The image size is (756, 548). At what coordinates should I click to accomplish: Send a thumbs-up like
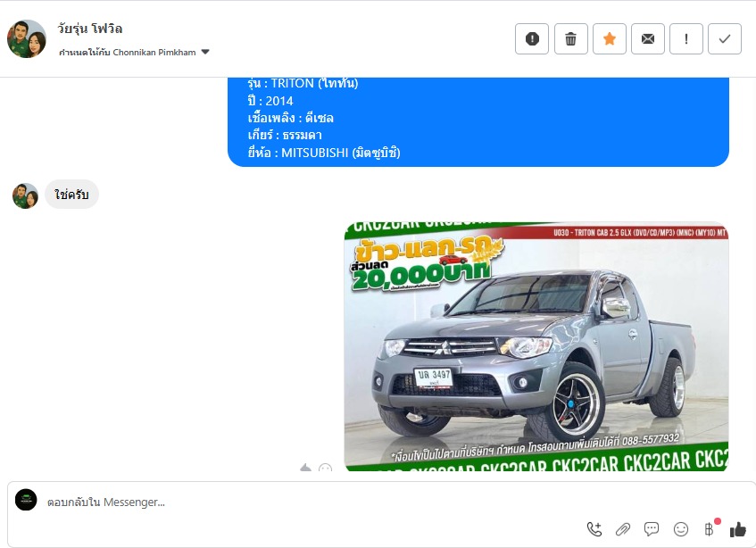click(737, 529)
